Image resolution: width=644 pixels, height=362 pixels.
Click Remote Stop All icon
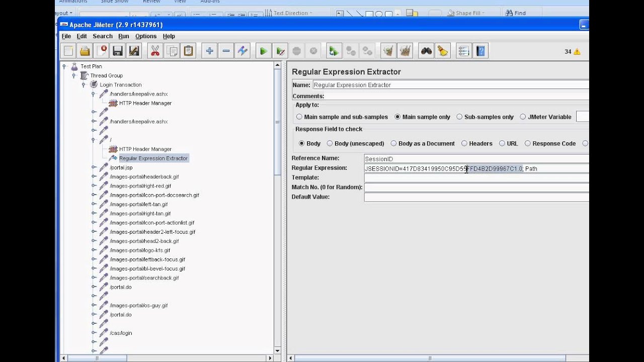point(351,51)
